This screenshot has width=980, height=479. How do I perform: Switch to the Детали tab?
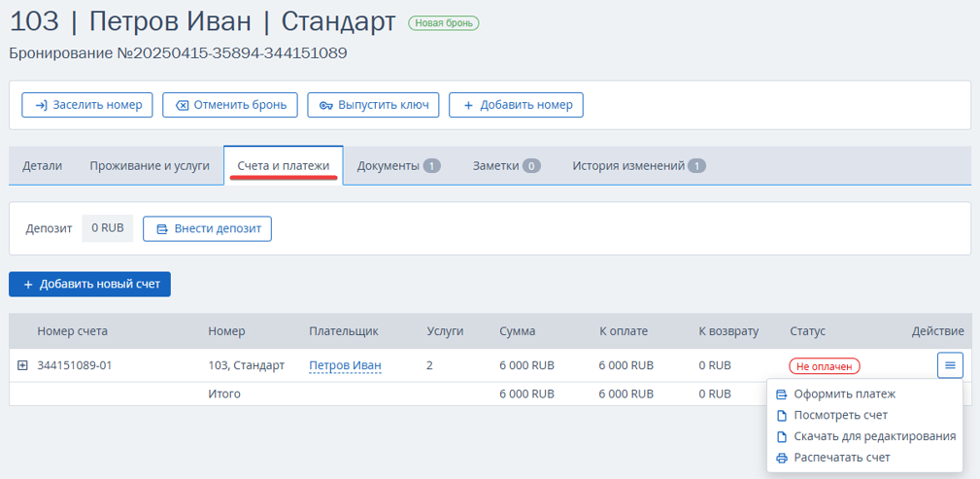(x=43, y=166)
